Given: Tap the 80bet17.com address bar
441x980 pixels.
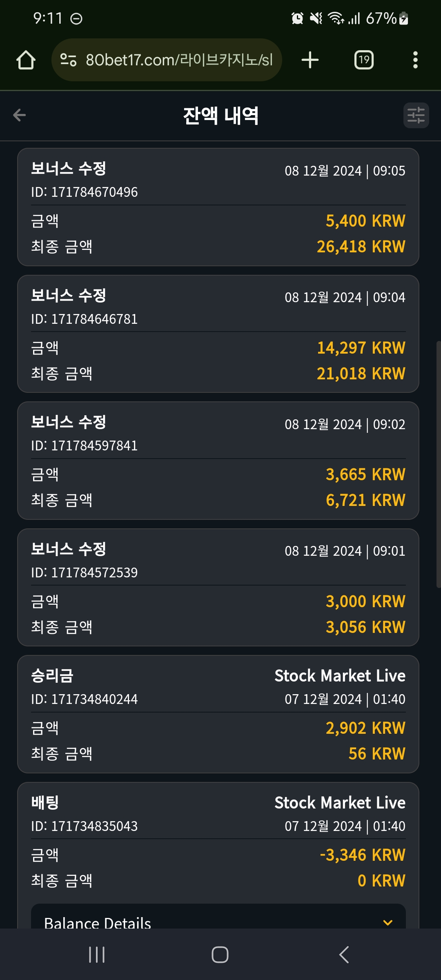Looking at the screenshot, I should click(x=167, y=60).
